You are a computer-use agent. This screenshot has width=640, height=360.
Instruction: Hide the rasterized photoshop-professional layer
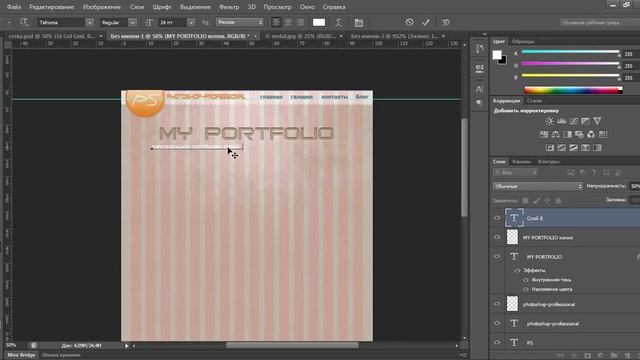[497, 304]
